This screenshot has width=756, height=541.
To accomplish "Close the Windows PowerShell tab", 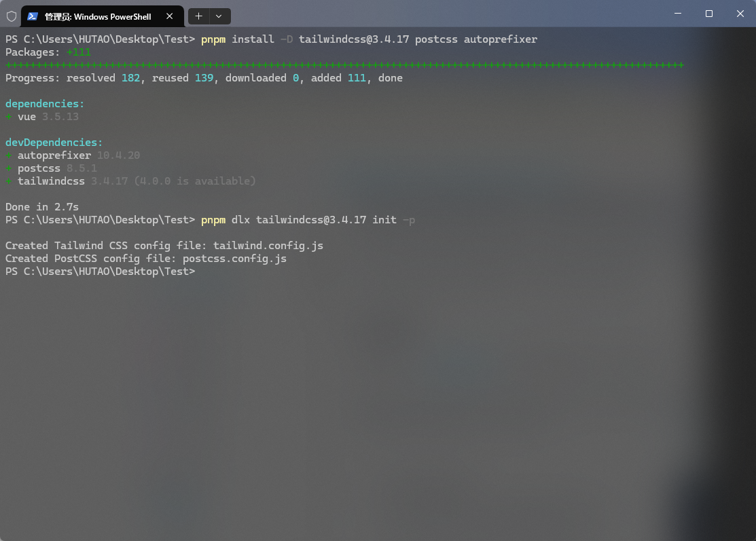I will tap(170, 16).
